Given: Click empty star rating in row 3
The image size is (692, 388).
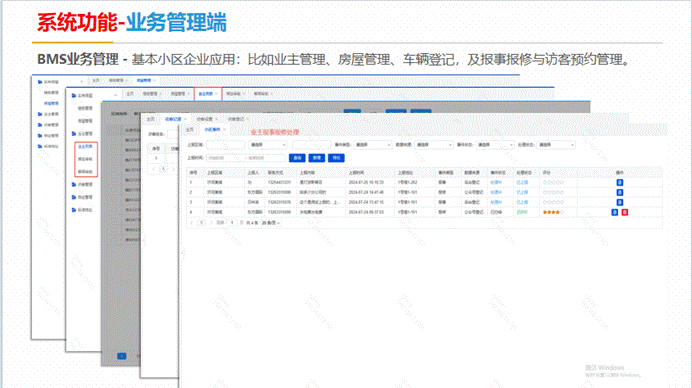Looking at the screenshot, I should click(553, 202).
